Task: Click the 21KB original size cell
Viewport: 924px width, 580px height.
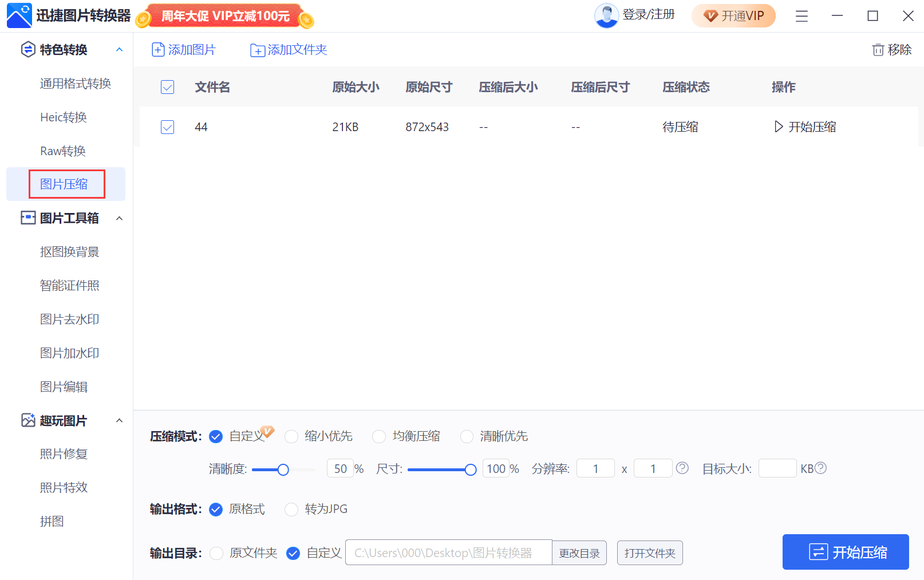Action: click(345, 127)
